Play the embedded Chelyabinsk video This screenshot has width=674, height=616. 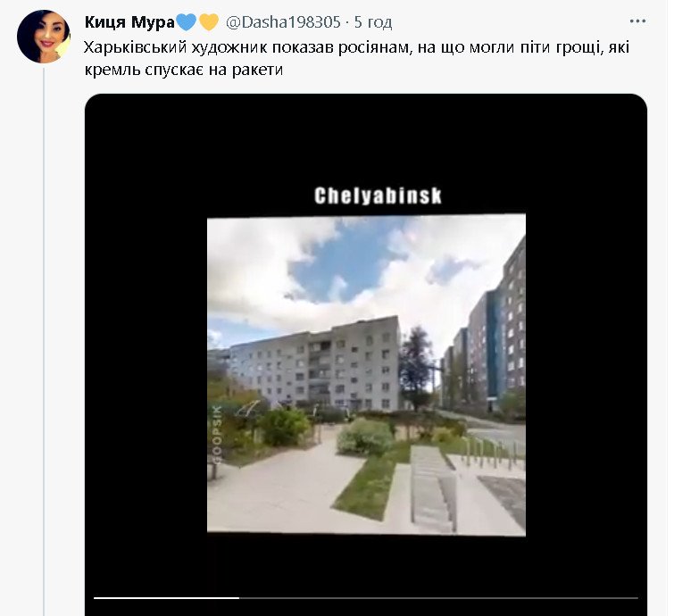pyautogui.click(x=366, y=374)
